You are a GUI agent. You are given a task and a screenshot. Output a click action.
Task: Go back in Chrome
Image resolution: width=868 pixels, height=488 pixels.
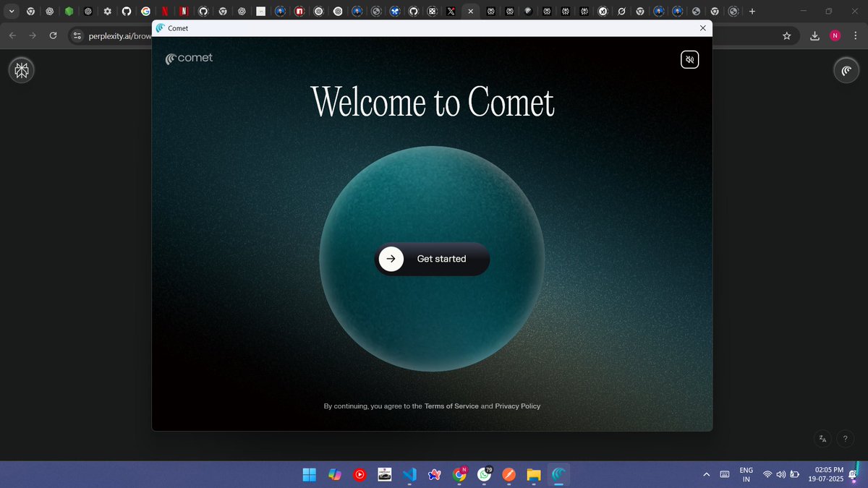13,35
